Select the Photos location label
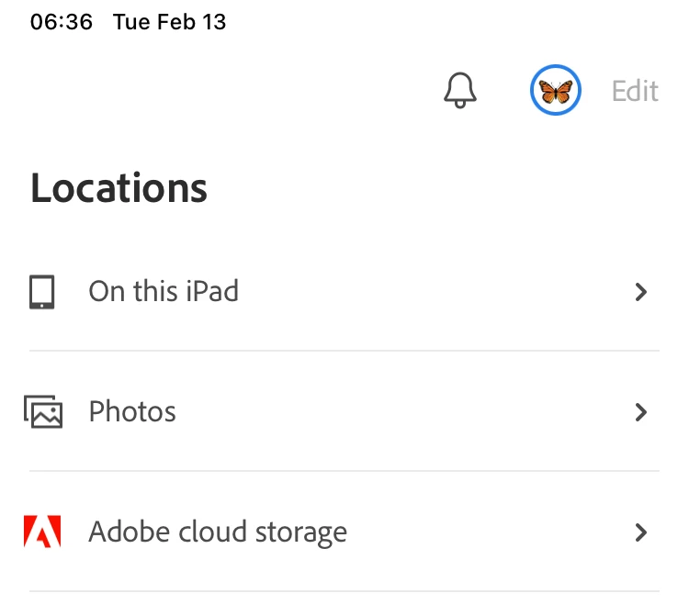689x616 pixels. click(132, 412)
